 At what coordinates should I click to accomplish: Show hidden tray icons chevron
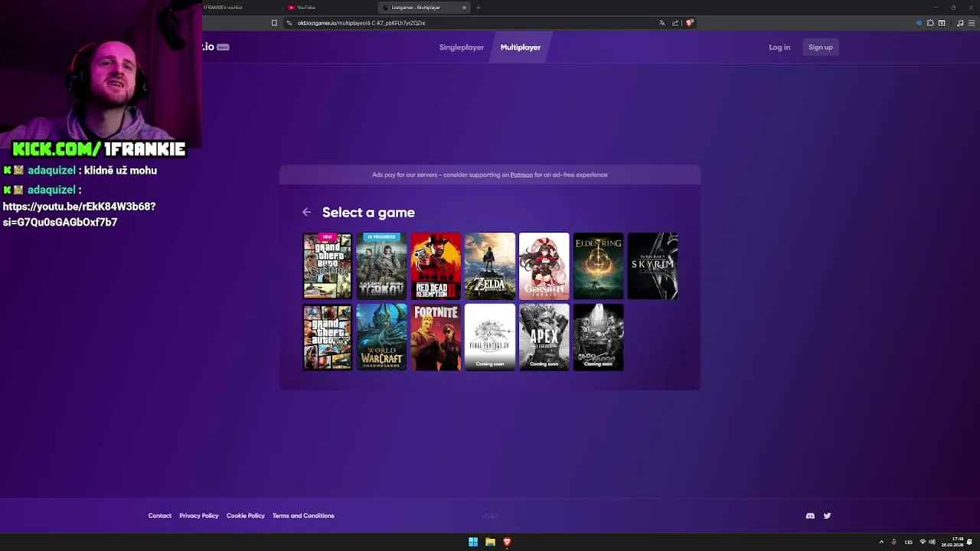[x=881, y=542]
